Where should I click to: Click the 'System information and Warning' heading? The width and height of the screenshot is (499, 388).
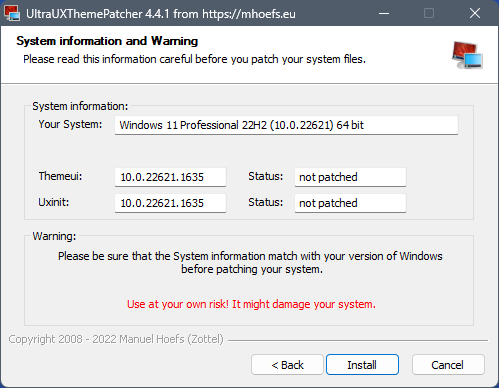[x=107, y=41]
